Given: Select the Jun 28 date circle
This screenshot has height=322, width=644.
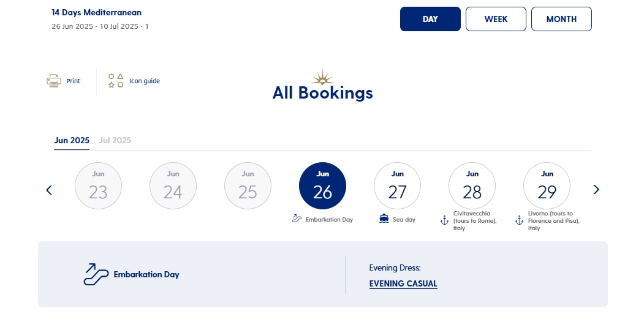Looking at the screenshot, I should click(x=472, y=186).
